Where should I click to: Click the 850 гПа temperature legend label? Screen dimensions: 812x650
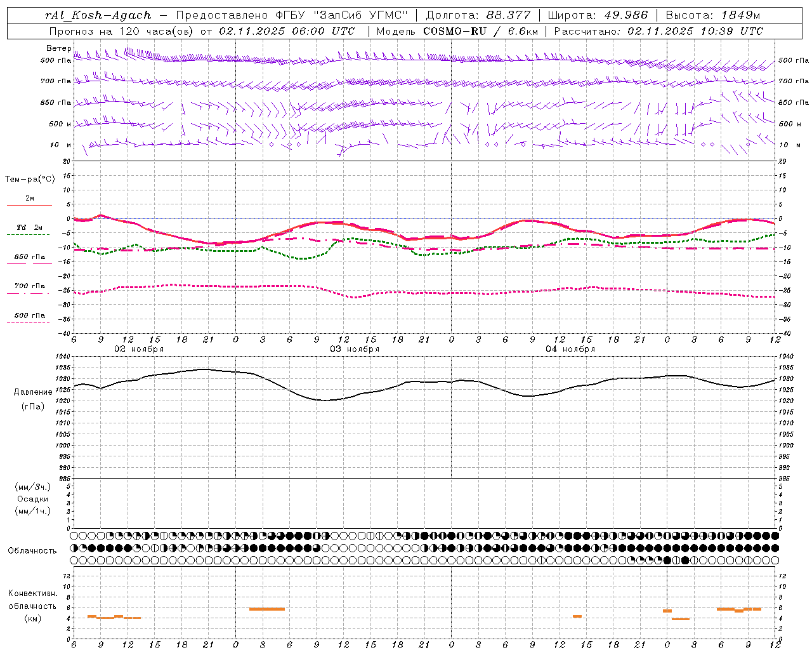pos(30,257)
